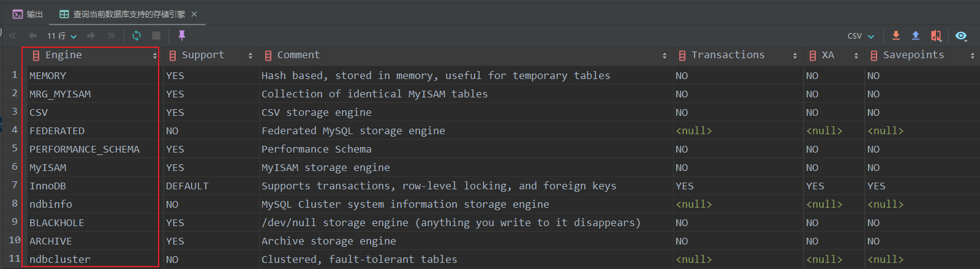Image resolution: width=980 pixels, height=269 pixels.
Task: Toggle the pin tab icon
Action: (181, 36)
